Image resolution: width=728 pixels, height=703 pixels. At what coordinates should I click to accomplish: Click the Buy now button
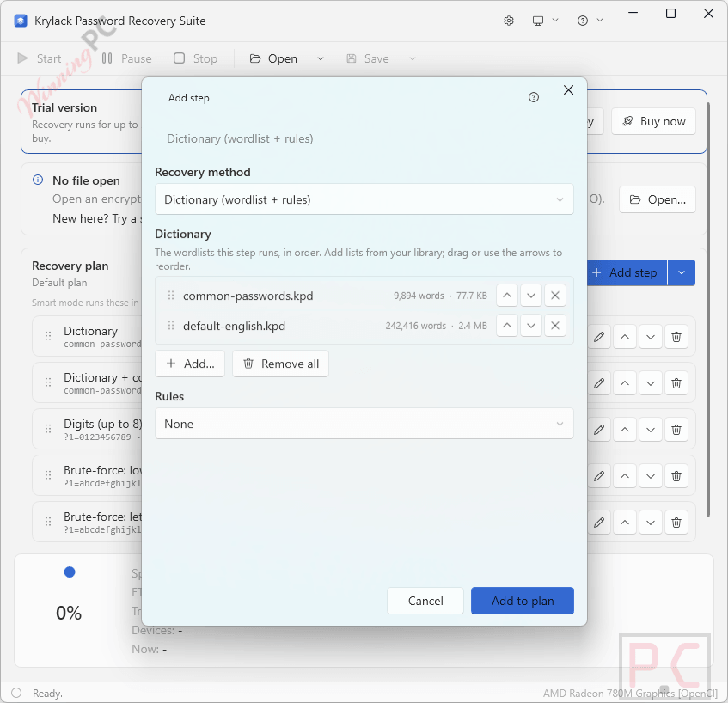[x=653, y=121]
